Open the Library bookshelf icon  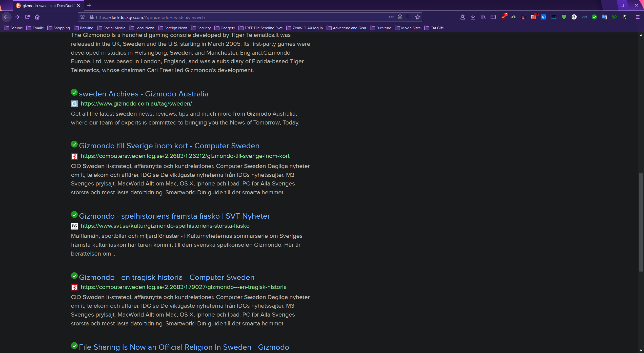pos(483,17)
